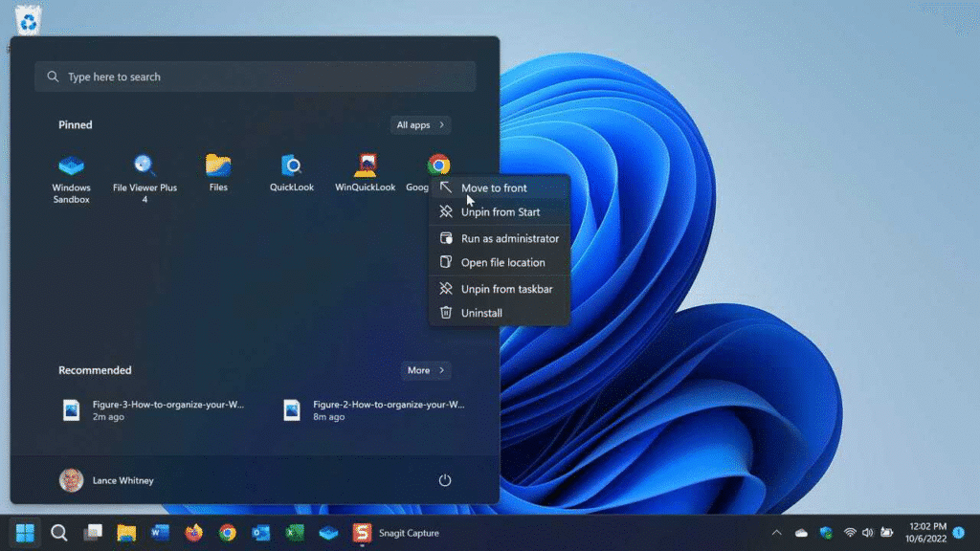Click the Windows Start button on taskbar
980x551 pixels.
(25, 533)
